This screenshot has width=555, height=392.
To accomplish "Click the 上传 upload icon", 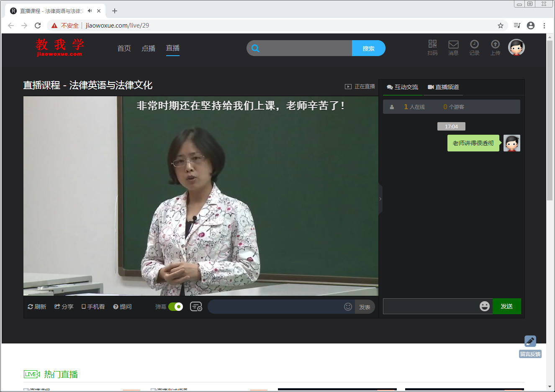I will (495, 44).
